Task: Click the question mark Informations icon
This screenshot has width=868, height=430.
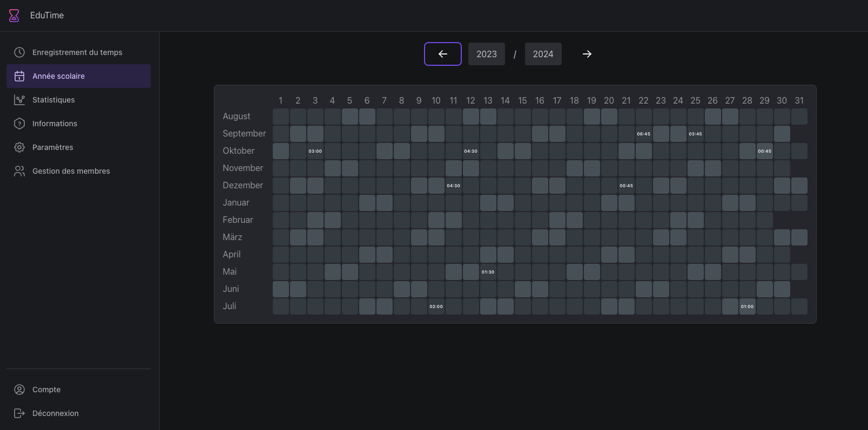Action: pos(19,124)
